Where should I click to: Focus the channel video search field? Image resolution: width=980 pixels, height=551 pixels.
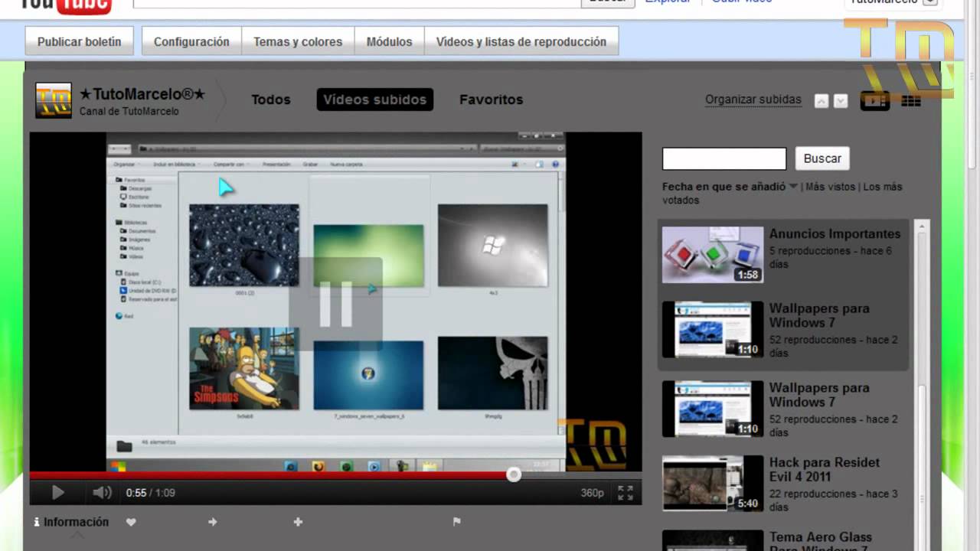[x=724, y=158]
